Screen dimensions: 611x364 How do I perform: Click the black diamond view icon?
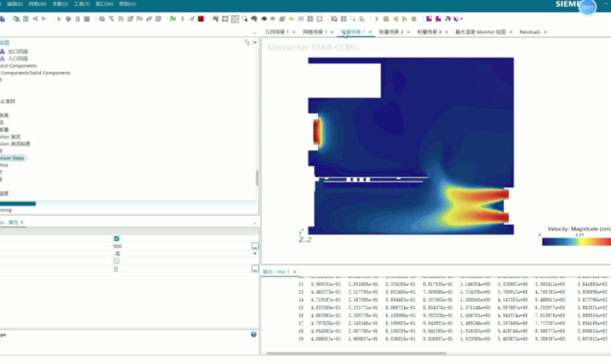(x=264, y=19)
